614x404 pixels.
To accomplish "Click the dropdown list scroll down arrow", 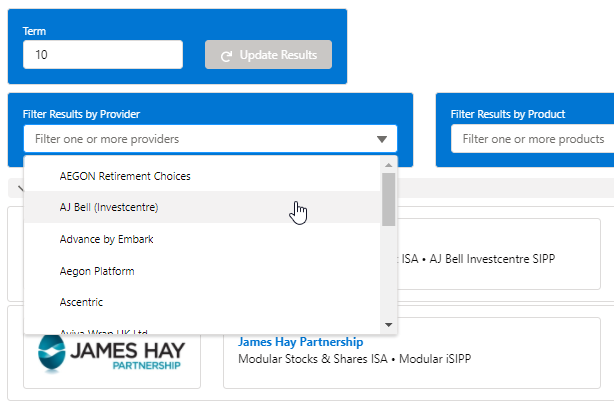I will click(388, 325).
